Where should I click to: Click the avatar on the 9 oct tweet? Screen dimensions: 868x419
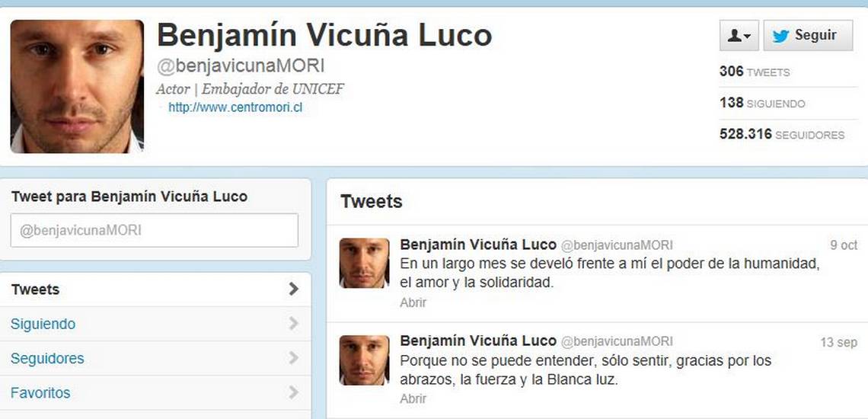pyautogui.click(x=364, y=264)
